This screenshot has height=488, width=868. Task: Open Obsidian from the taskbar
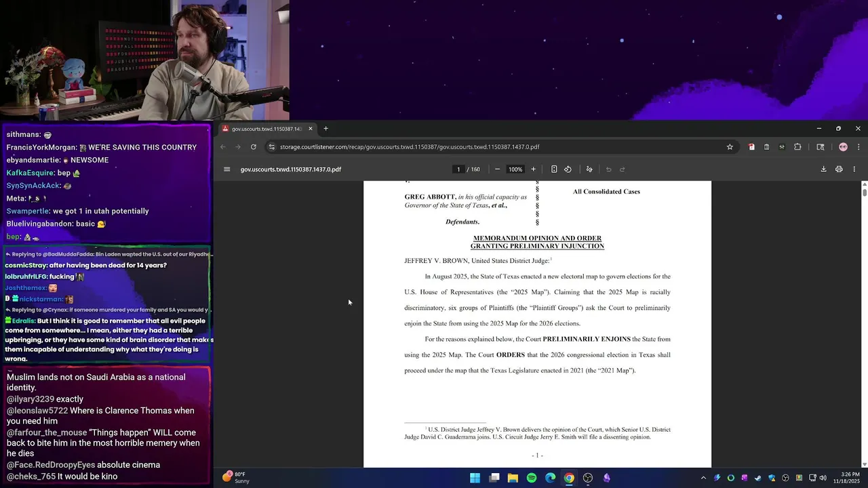coord(607,478)
